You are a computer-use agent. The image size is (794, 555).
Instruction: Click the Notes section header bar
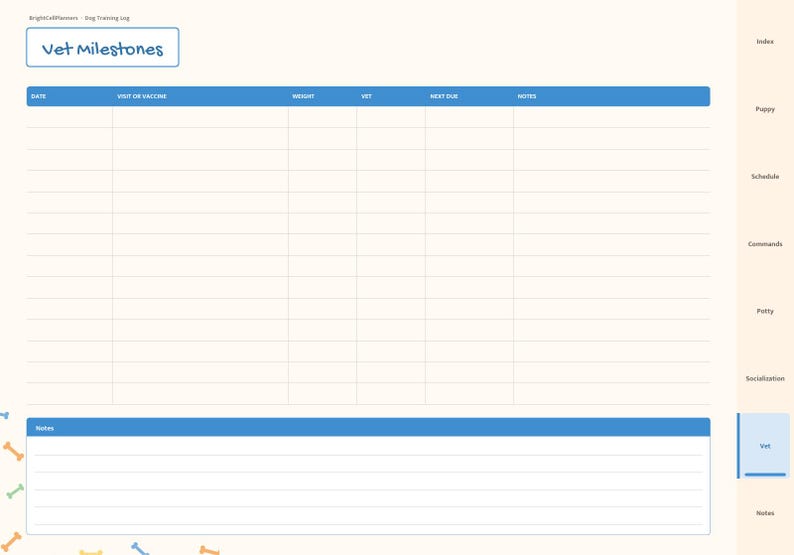pyautogui.click(x=368, y=427)
